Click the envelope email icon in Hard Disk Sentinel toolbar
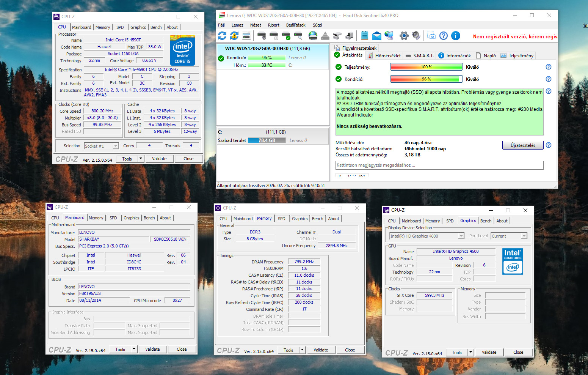This screenshot has width=588, height=375. pyautogui.click(x=376, y=36)
